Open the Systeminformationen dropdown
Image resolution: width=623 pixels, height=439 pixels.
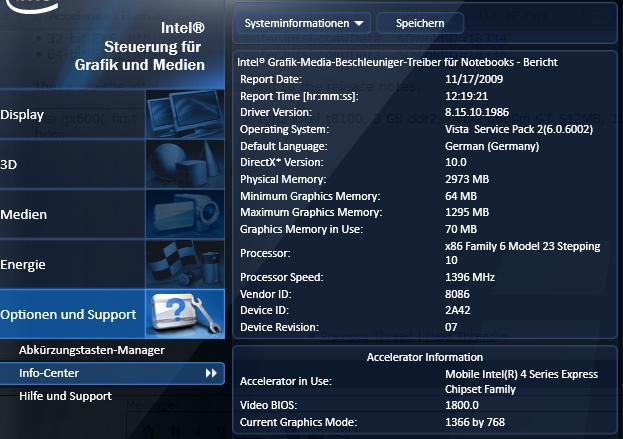point(304,23)
